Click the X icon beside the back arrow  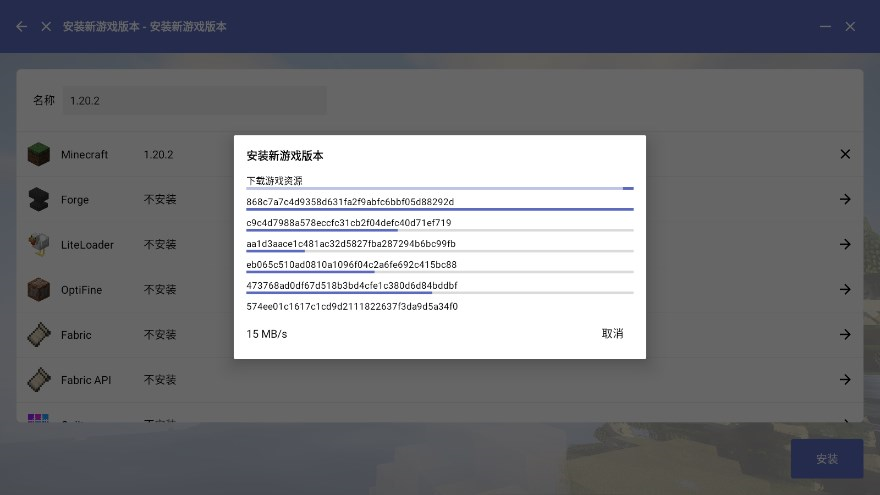46,26
